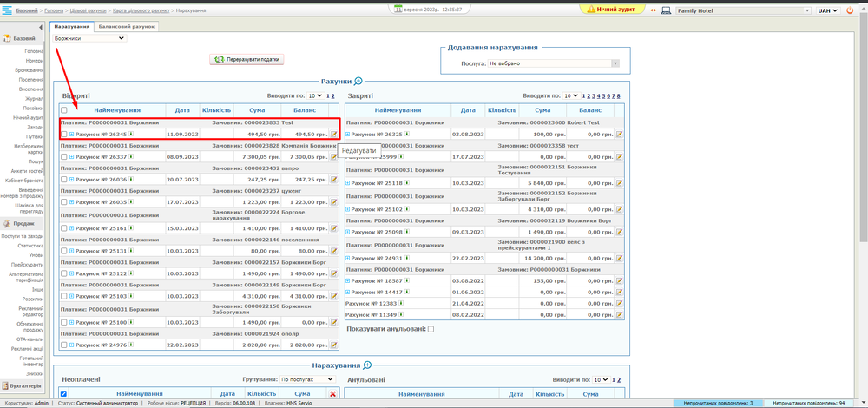Open the Послуга service dropdown
Screen dimensions: 868x408
[x=553, y=63]
